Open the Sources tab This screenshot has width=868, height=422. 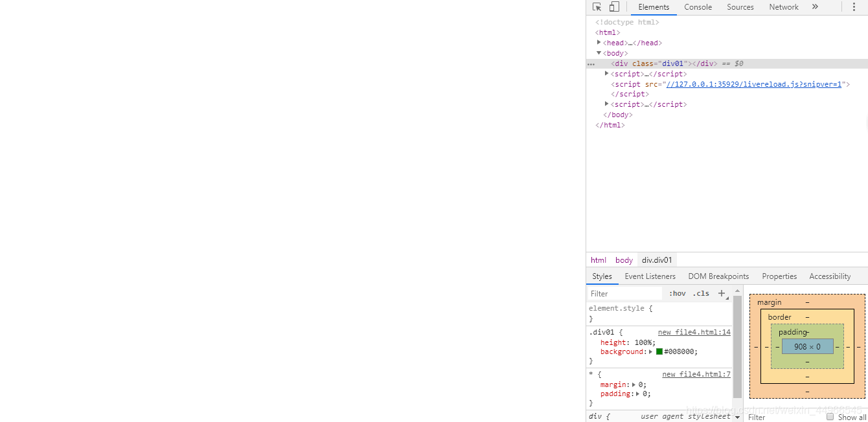tap(740, 7)
